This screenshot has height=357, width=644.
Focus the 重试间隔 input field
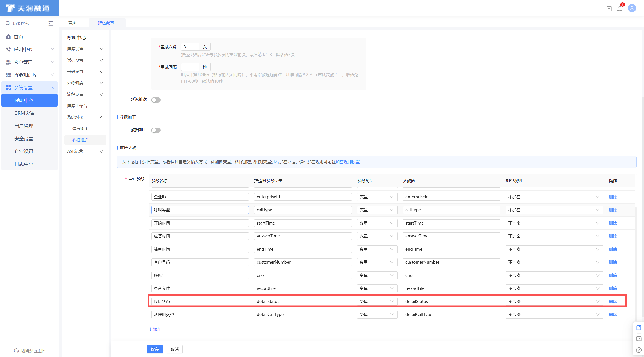click(x=190, y=67)
